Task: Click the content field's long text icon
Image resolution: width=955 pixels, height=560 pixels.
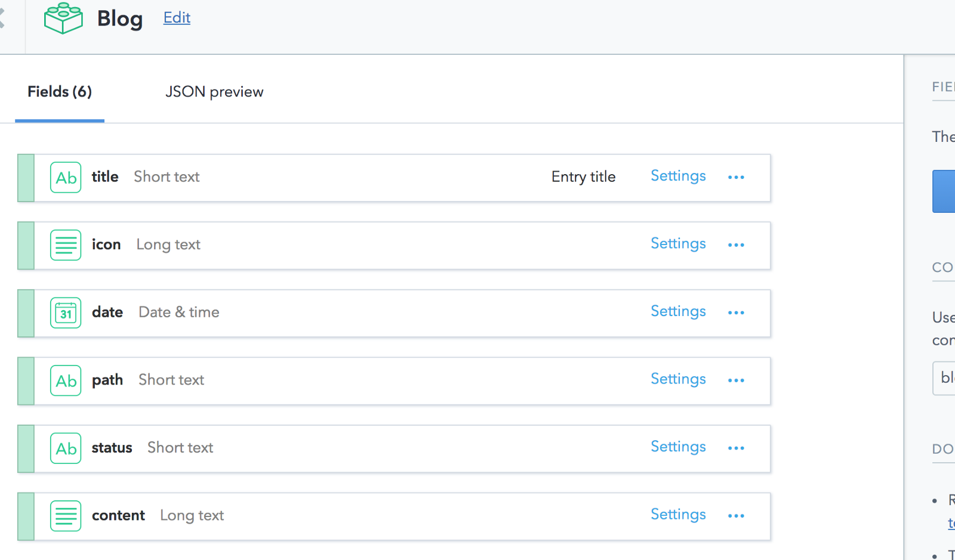Action: click(x=66, y=516)
